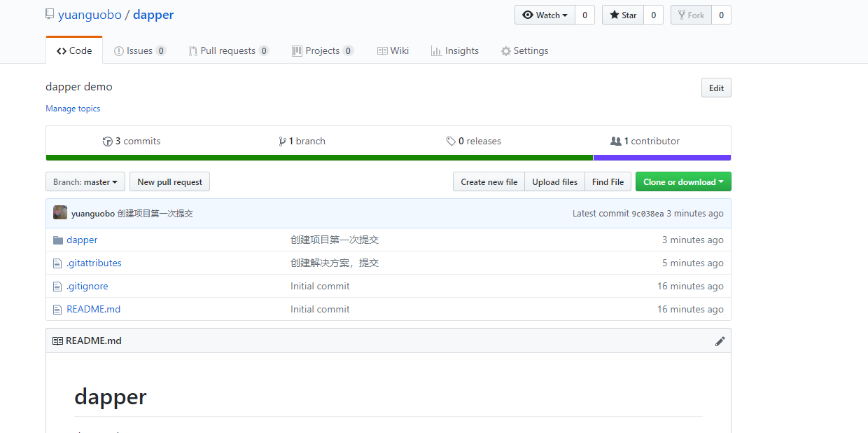This screenshot has height=433, width=868.
Task: Click the purple segment of the language bar
Action: 662,158
